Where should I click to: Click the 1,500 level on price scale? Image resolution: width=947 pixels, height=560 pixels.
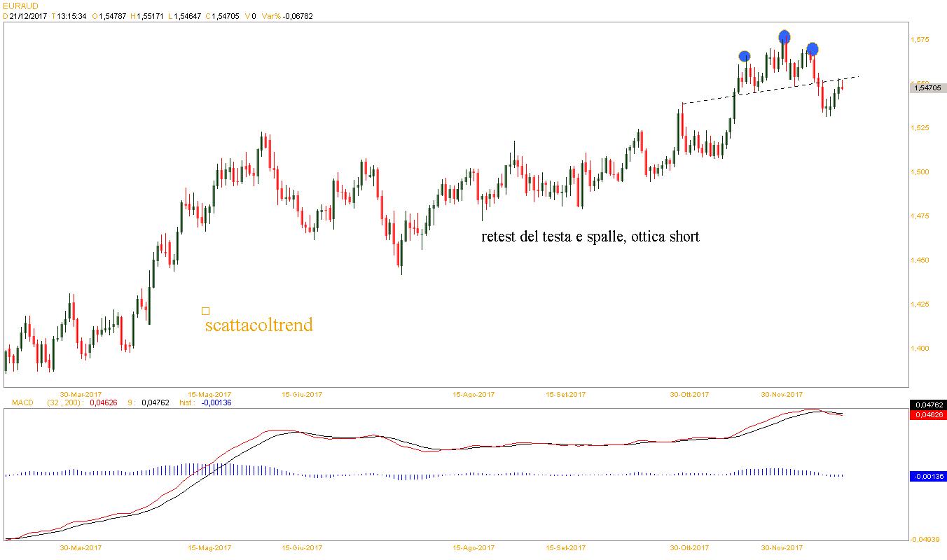coord(920,172)
